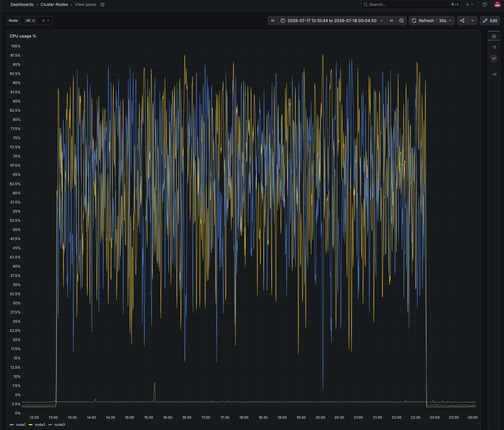Open the export panel side icon
504x430 pixels.
tap(494, 36)
